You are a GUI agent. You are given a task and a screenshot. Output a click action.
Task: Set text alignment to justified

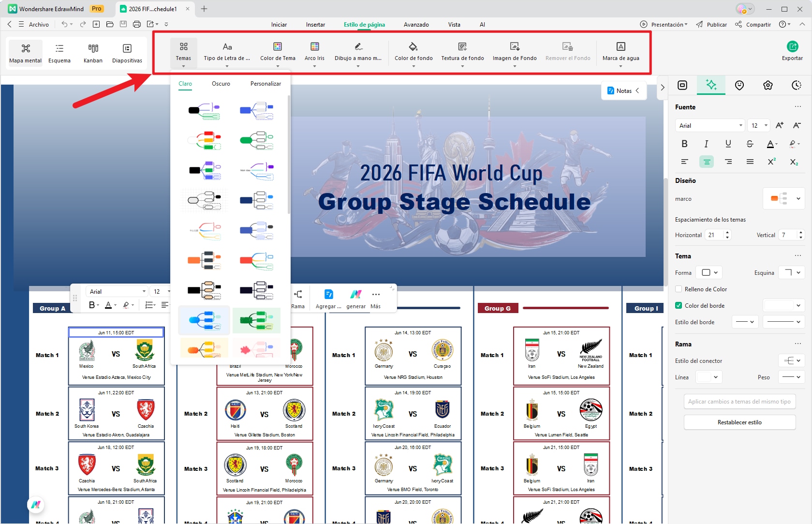tap(750, 162)
